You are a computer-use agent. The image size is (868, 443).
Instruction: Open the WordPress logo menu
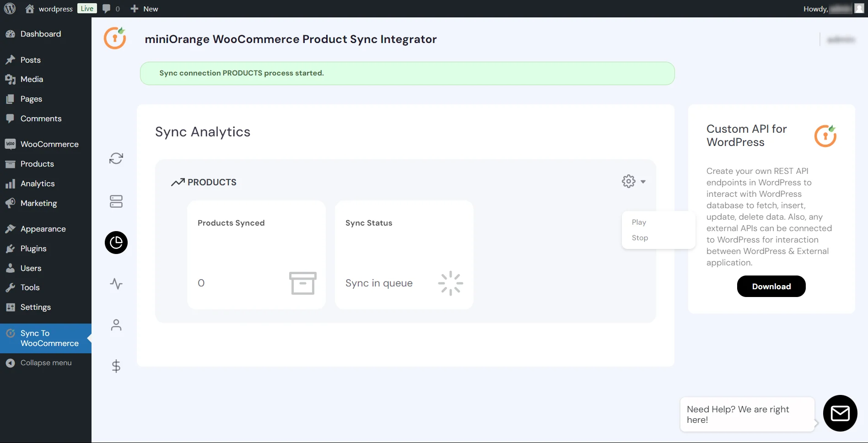[x=10, y=9]
